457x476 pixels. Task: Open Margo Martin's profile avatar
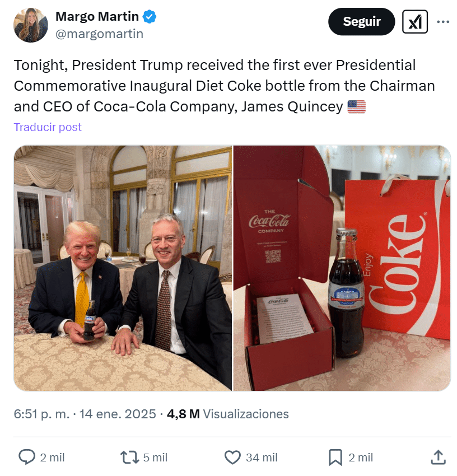[x=31, y=25]
